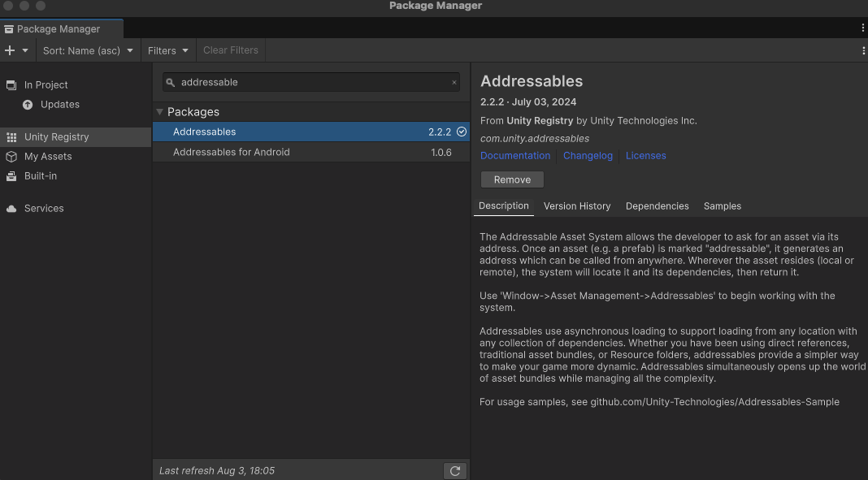
Task: Open Services in sidebar
Action: 44,209
